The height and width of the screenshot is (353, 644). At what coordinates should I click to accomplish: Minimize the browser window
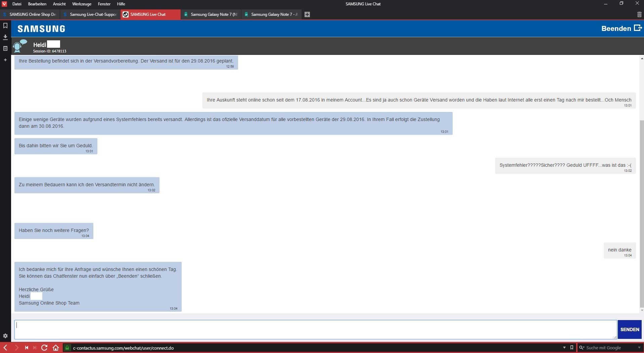(x=606, y=4)
